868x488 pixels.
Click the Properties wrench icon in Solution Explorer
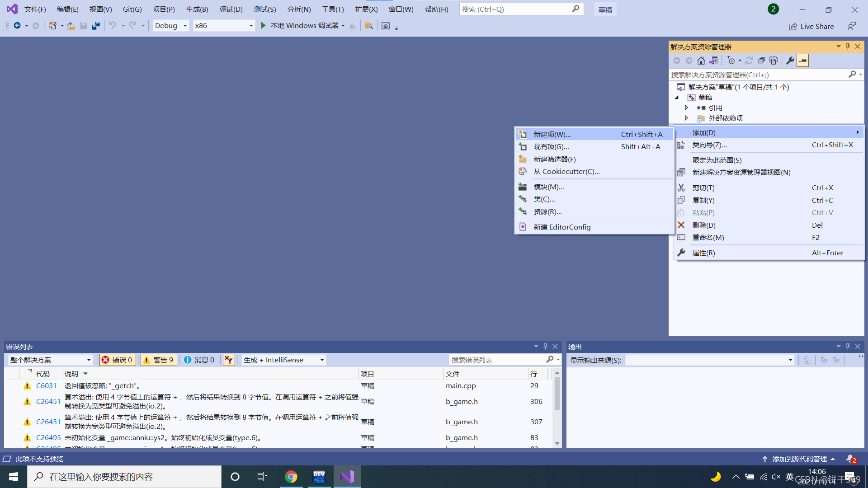tap(790, 61)
